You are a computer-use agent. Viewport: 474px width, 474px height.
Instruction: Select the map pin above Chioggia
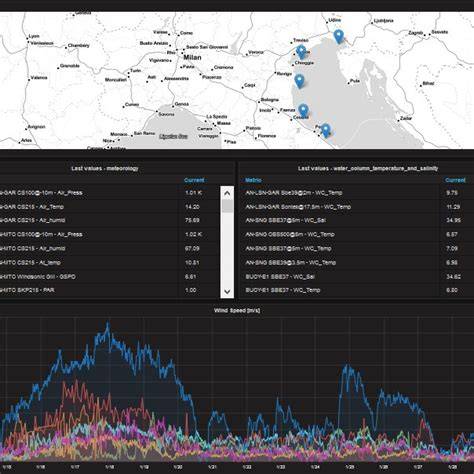tap(301, 52)
